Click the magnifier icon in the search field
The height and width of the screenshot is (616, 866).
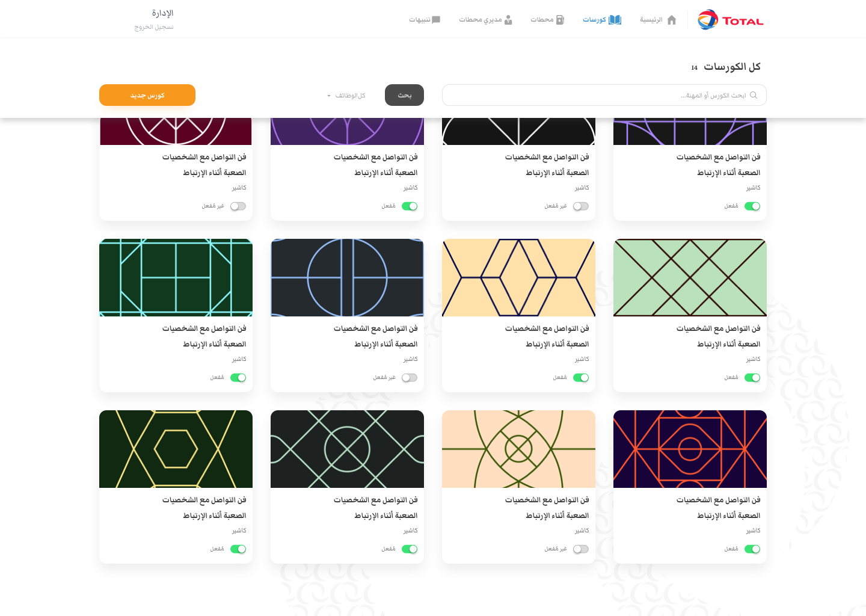[754, 95]
